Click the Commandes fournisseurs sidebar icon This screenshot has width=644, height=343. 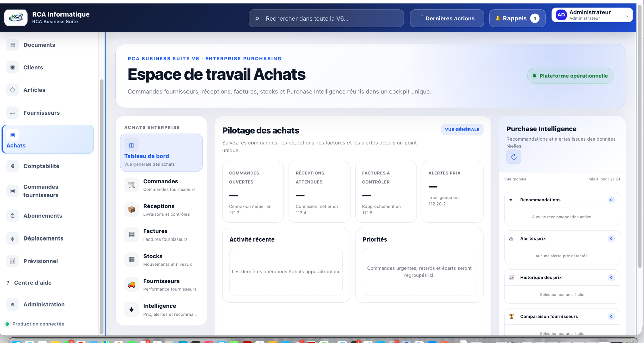13,191
